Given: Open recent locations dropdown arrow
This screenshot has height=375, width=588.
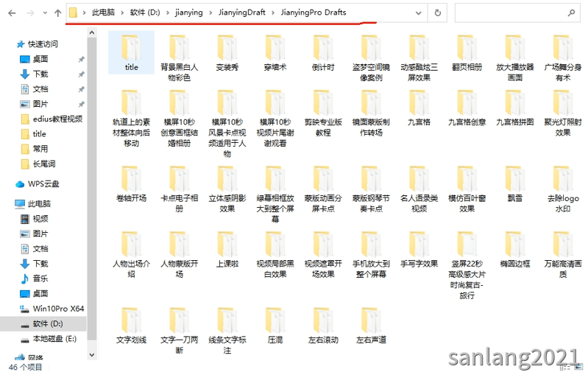Looking at the screenshot, I should click(x=45, y=13).
